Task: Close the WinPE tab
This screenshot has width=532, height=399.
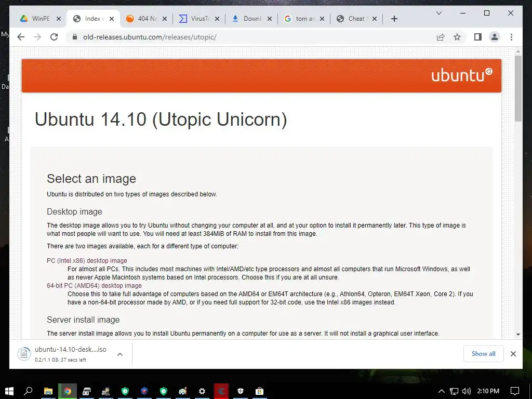Action: coord(59,19)
